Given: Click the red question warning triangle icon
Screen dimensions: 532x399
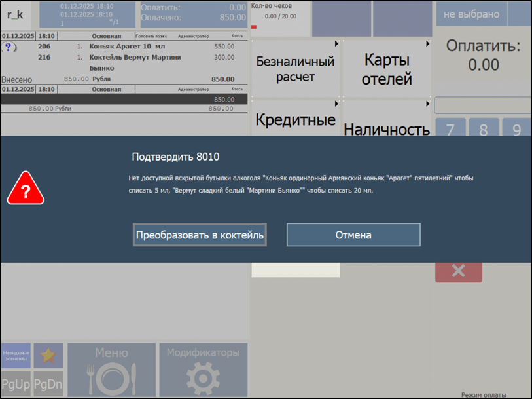Looking at the screenshot, I should tap(26, 188).
